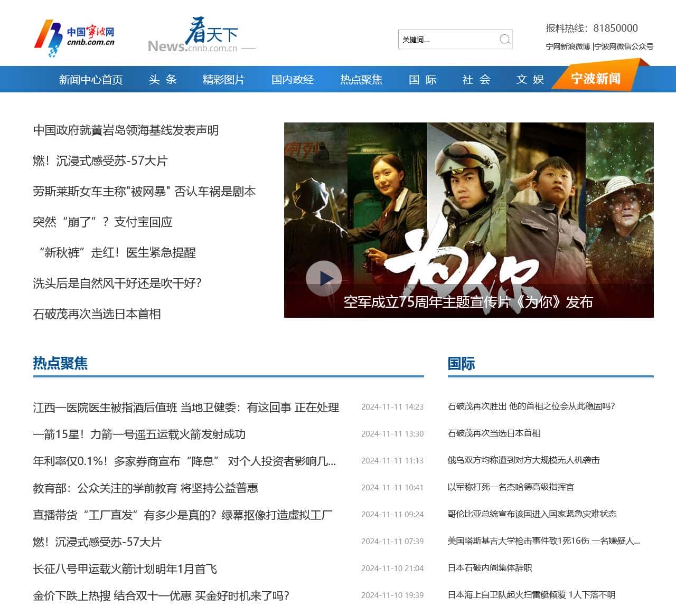Open the 头条 nav item

tap(163, 80)
